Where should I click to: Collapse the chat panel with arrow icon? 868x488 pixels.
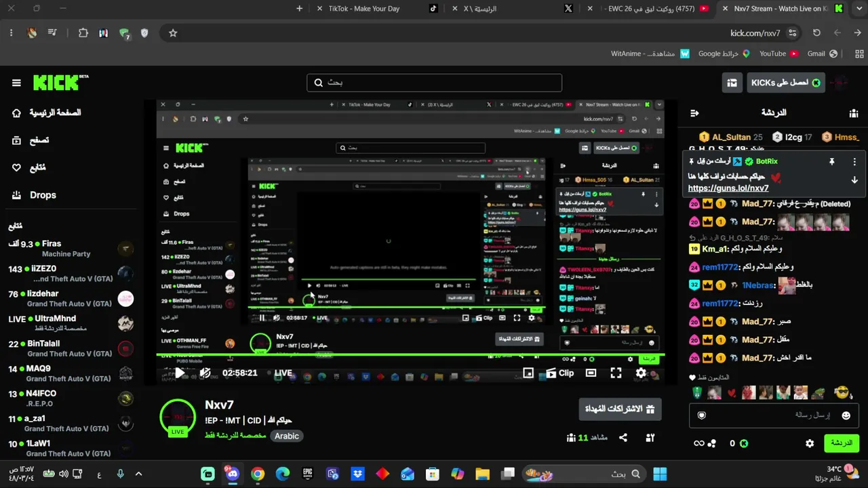coord(694,113)
